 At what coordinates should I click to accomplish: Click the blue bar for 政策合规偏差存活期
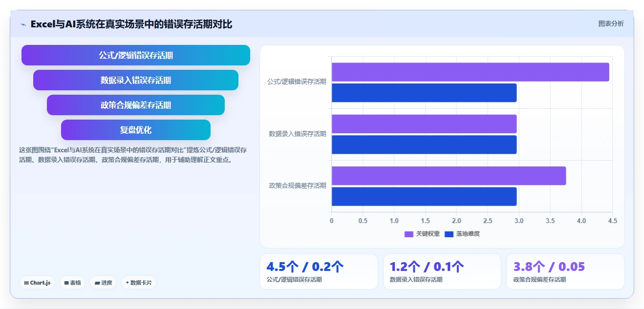pos(424,196)
